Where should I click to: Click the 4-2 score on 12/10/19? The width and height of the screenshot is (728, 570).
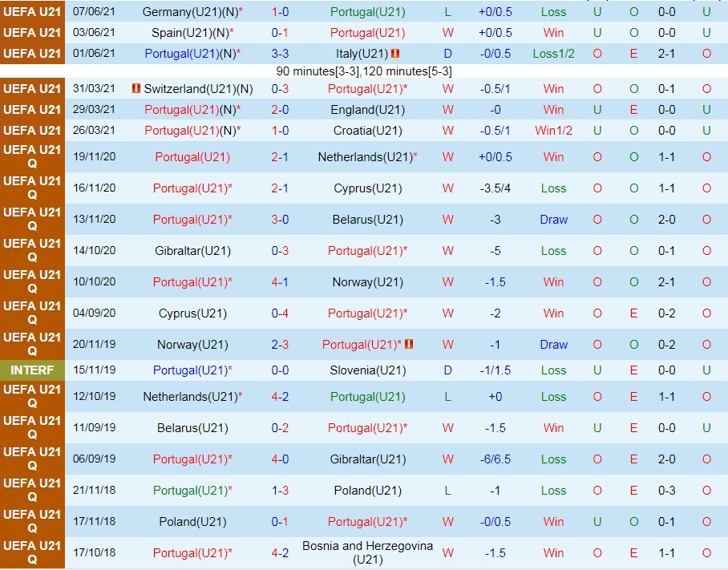[x=280, y=397]
